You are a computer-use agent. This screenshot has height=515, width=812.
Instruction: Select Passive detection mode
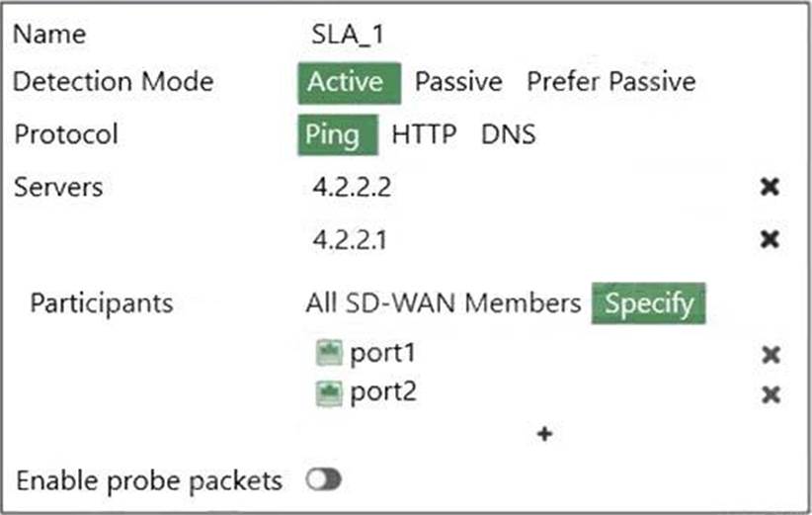click(458, 82)
